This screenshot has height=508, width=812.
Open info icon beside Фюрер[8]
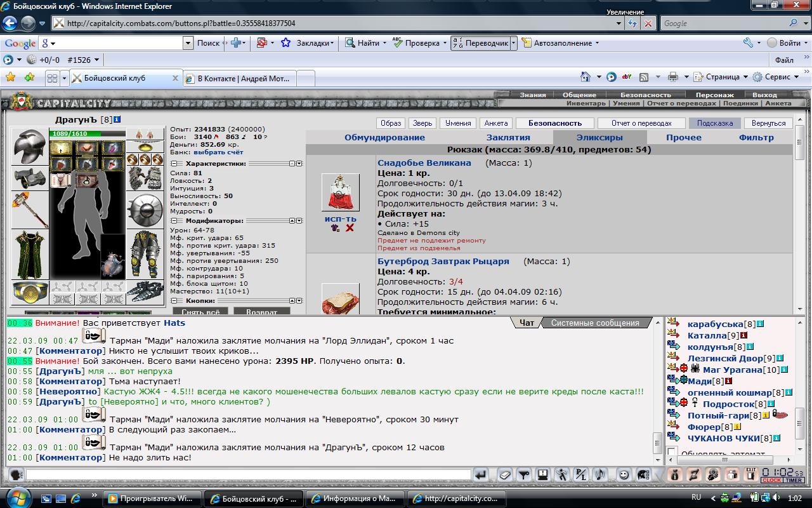(737, 427)
